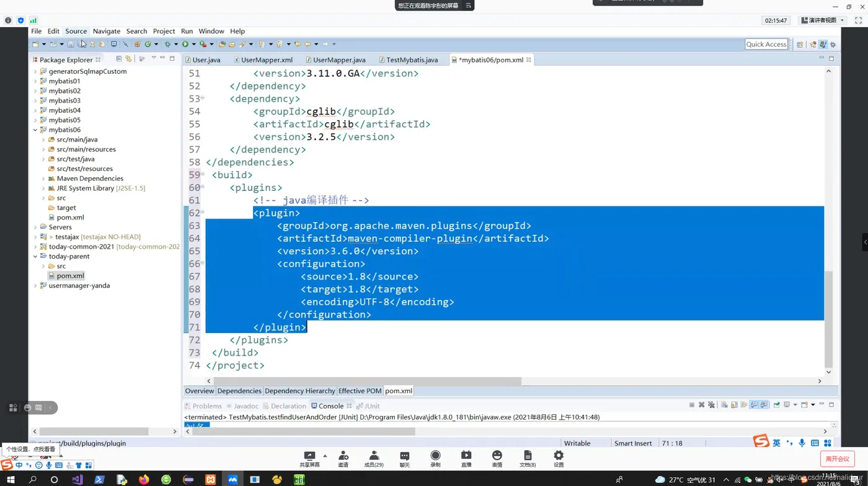868x486 pixels.
Task: Select the target folder in mybatis06
Action: (x=61, y=208)
